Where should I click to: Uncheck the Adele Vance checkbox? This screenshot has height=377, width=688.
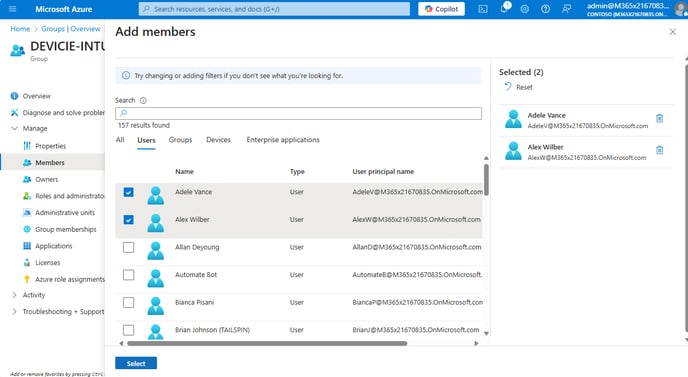pos(129,192)
